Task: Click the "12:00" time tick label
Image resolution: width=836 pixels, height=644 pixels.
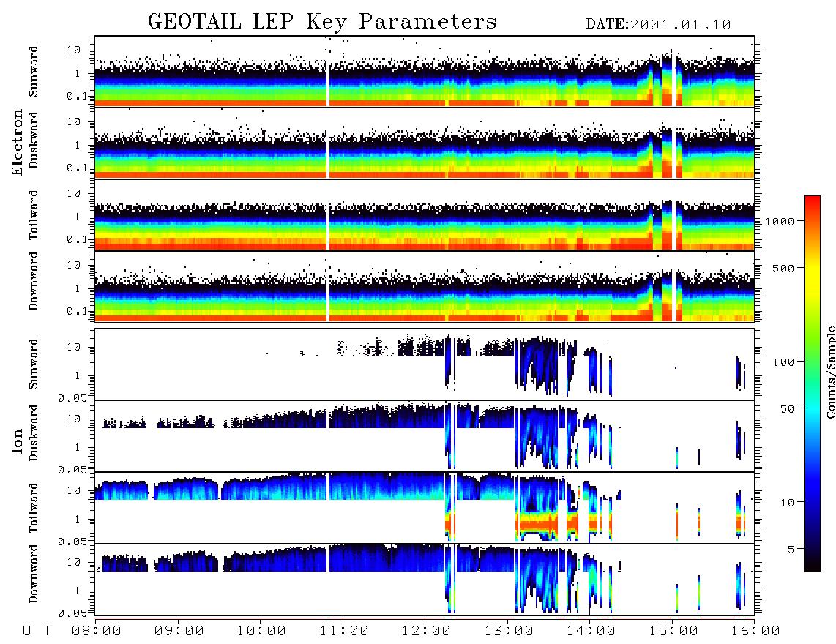Action: [426, 631]
